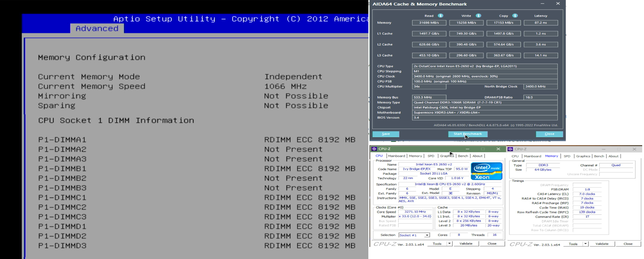Image resolution: width=644 pixels, height=259 pixels.
Task: Click the Memory Copy value 17153 MB/s
Action: pyautogui.click(x=503, y=23)
